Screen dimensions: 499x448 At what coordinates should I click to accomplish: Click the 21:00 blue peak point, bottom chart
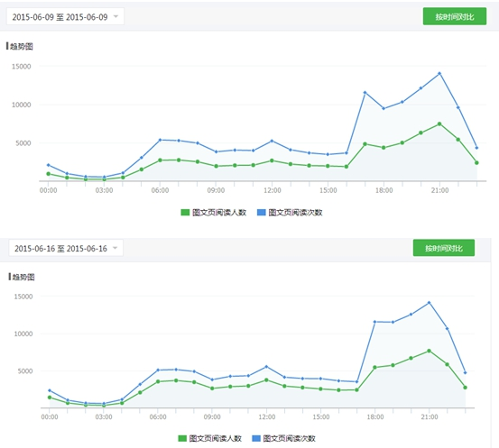tap(429, 303)
